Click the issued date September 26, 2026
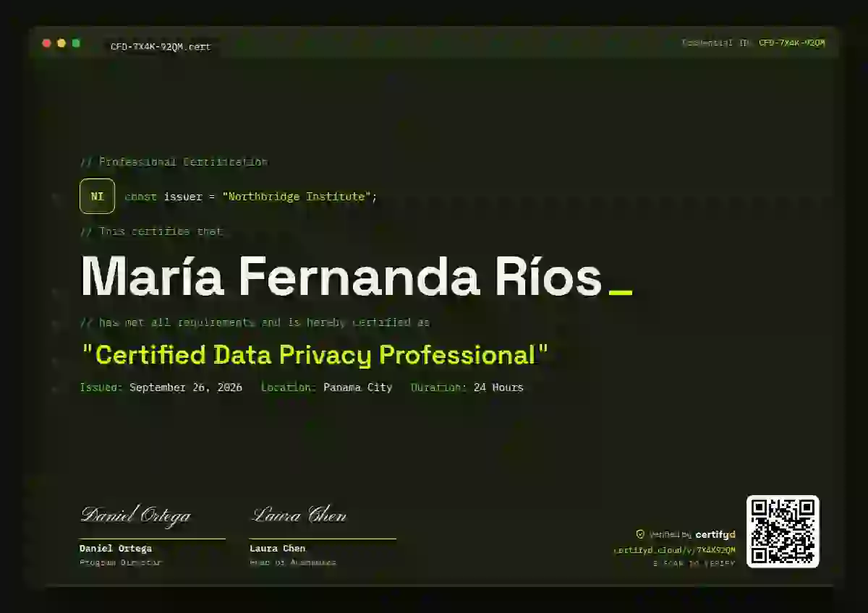This screenshot has height=613, width=868. pos(186,387)
